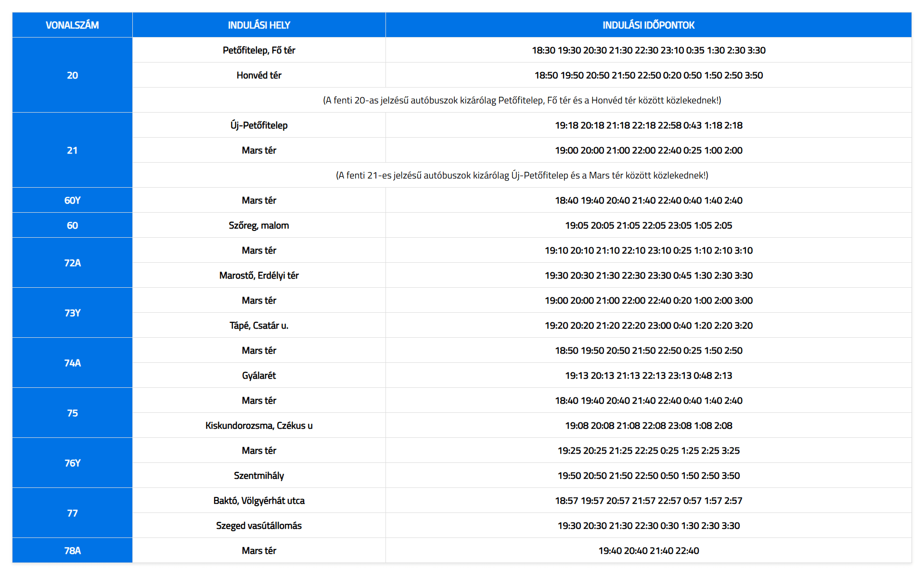Select the 76Y line number cell

[x=72, y=463]
